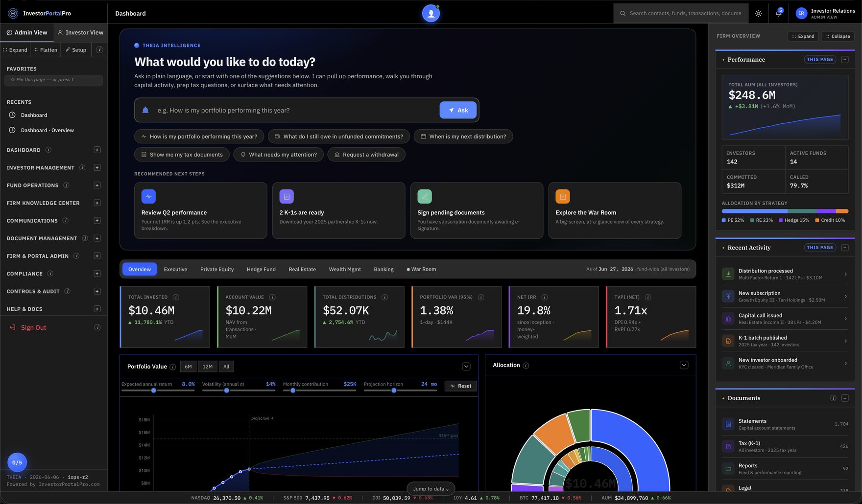Click info icon next to Portfolio VaR
Image resolution: width=862 pixels, height=504 pixels.
481,297
